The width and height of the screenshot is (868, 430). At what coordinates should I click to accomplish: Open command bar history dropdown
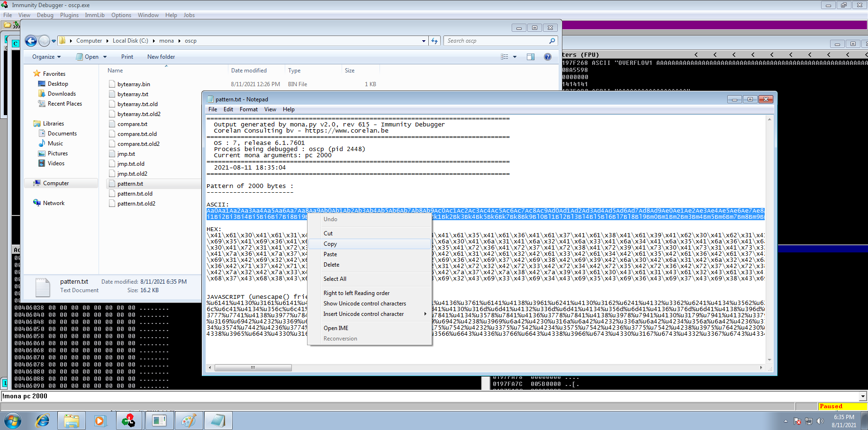click(x=863, y=396)
